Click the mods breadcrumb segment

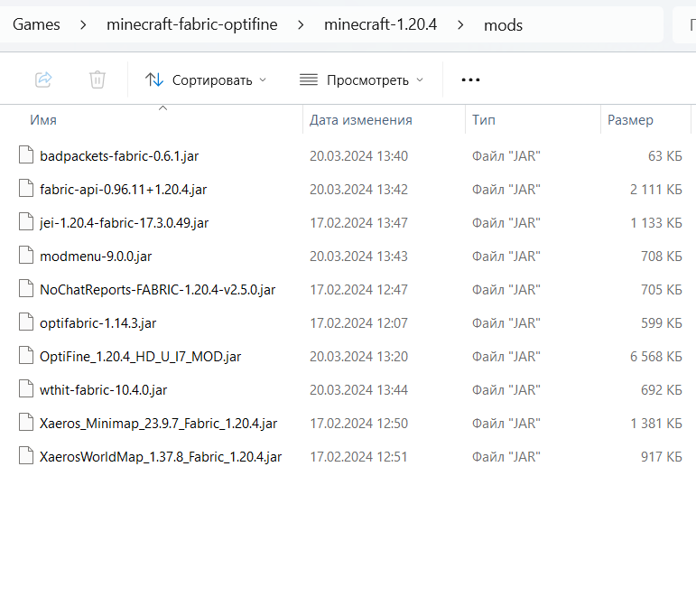[x=503, y=25]
